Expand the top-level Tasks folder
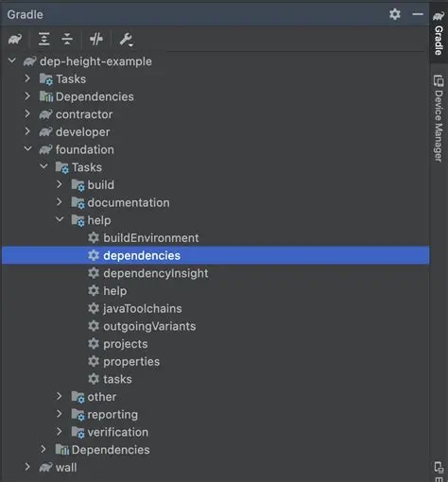 coord(27,78)
